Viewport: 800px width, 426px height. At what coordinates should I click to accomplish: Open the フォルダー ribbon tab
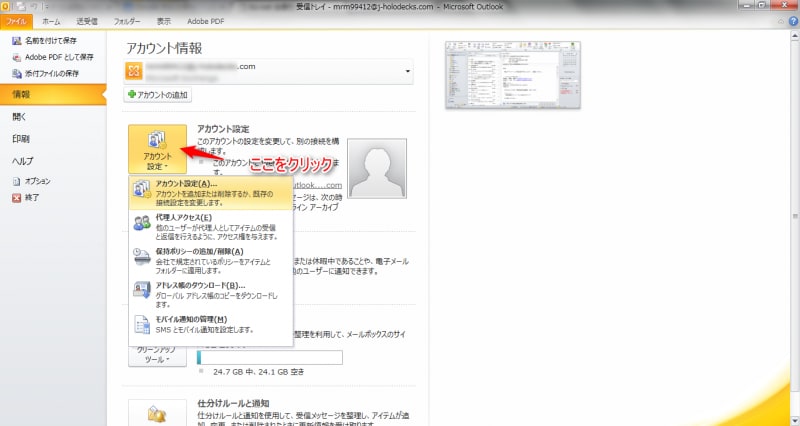pyautogui.click(x=127, y=21)
